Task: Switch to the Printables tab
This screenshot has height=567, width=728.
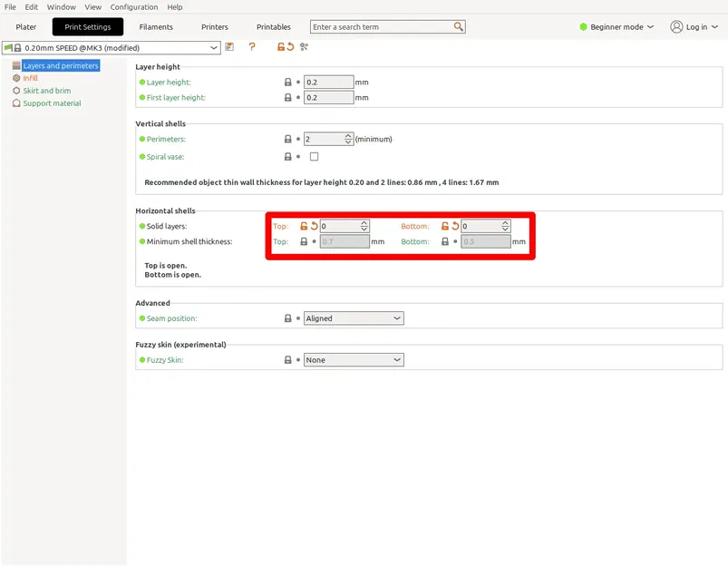Action: coord(274,27)
